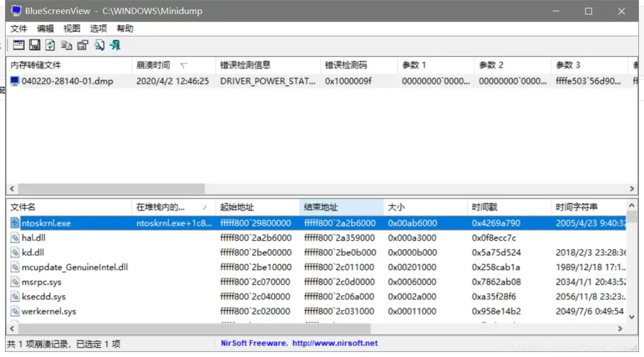Sort by 参数 1 column header
The image size is (644, 357).
click(436, 65)
